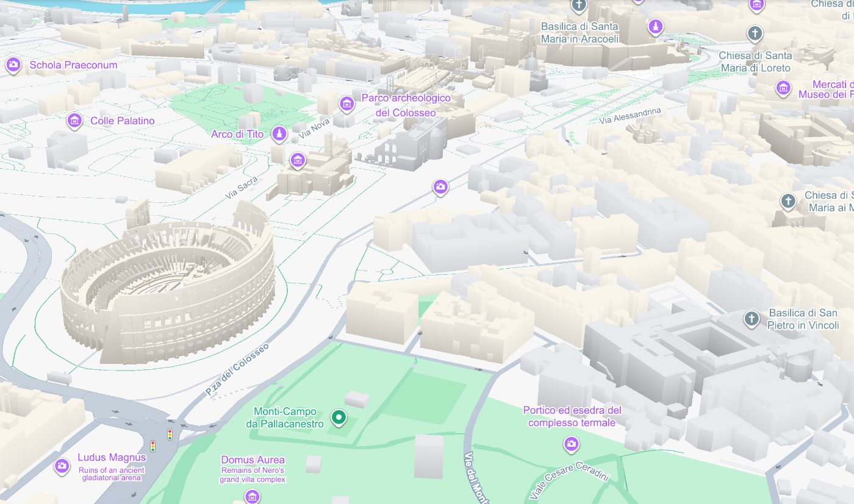Open the Parco archeologico del Colosseo marker icon
Viewport: 854px width, 504px height.
pyautogui.click(x=346, y=104)
